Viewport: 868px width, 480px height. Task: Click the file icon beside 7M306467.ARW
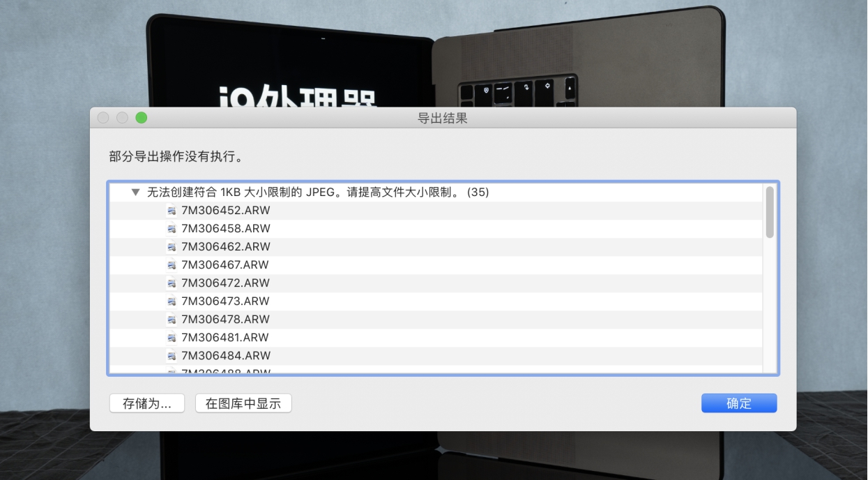click(x=171, y=264)
